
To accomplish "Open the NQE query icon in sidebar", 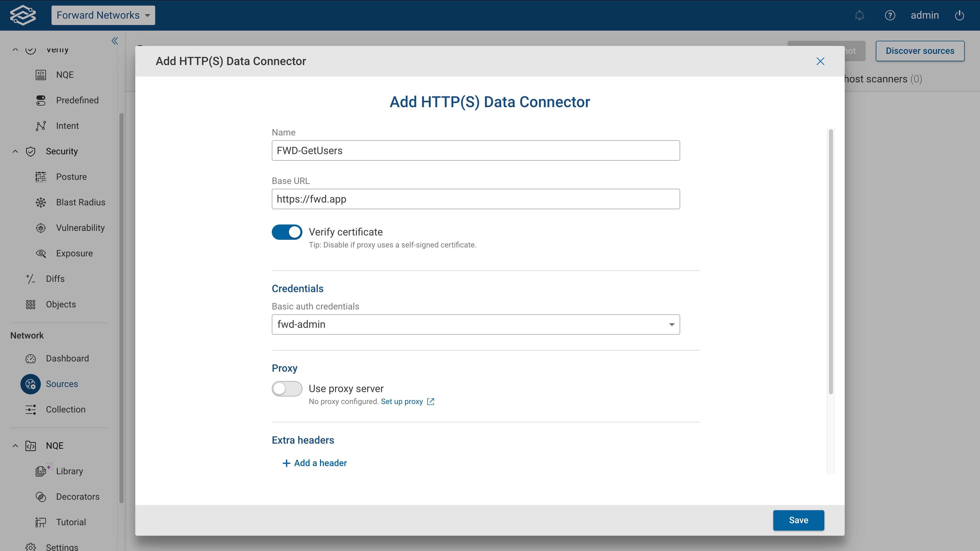I will coord(40,74).
